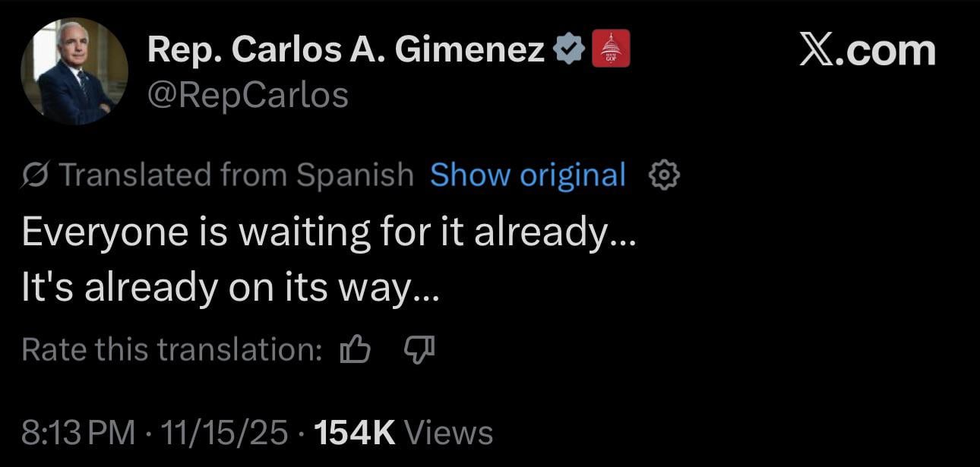
Task: Open the @RepCarlos handle
Action: pos(248,95)
